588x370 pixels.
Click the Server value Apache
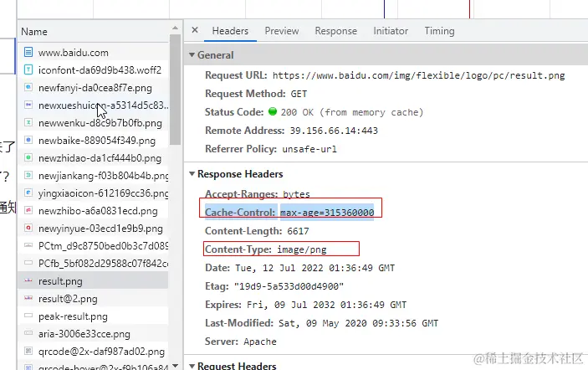coord(260,342)
